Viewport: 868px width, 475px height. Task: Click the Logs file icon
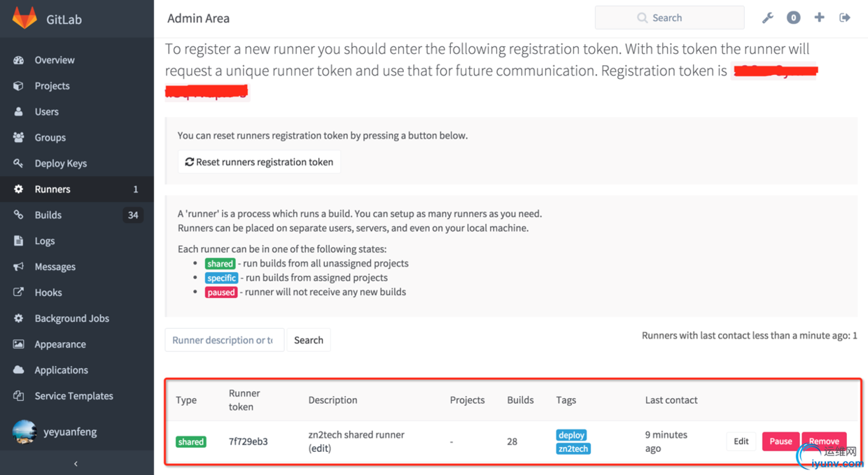19,241
